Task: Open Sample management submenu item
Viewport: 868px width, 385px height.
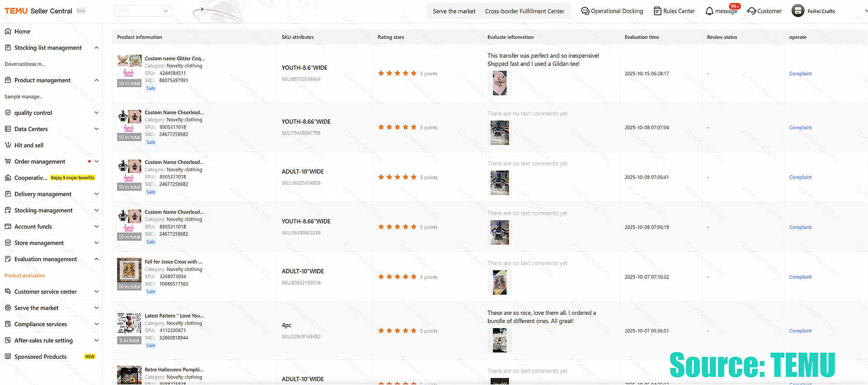Action: (24, 97)
